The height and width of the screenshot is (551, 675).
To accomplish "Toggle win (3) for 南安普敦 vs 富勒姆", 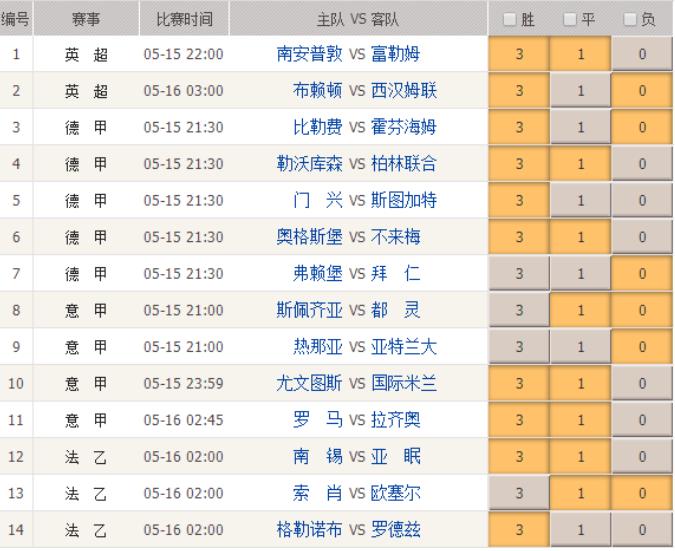I will coord(519,55).
